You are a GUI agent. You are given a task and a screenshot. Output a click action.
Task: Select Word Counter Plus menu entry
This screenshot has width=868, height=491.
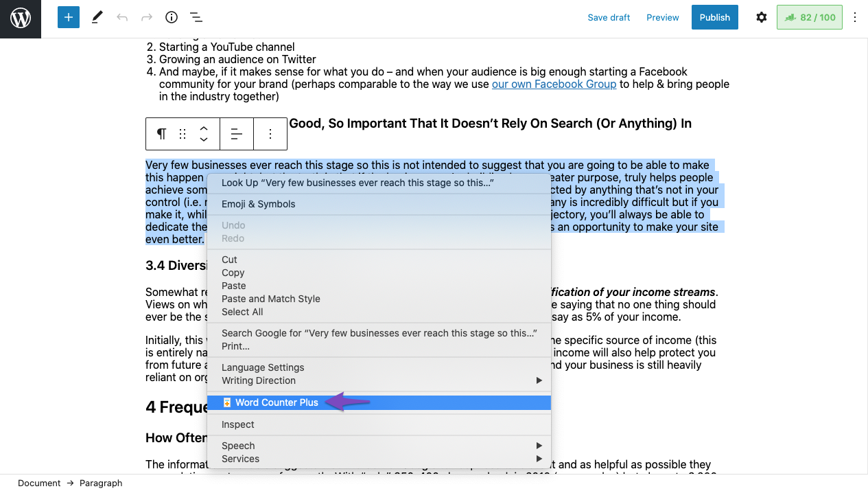click(x=379, y=402)
